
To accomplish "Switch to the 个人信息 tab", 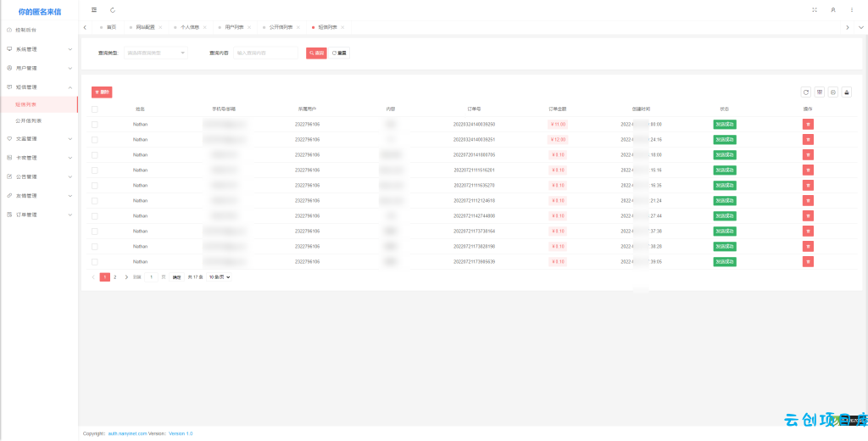I will [x=190, y=27].
